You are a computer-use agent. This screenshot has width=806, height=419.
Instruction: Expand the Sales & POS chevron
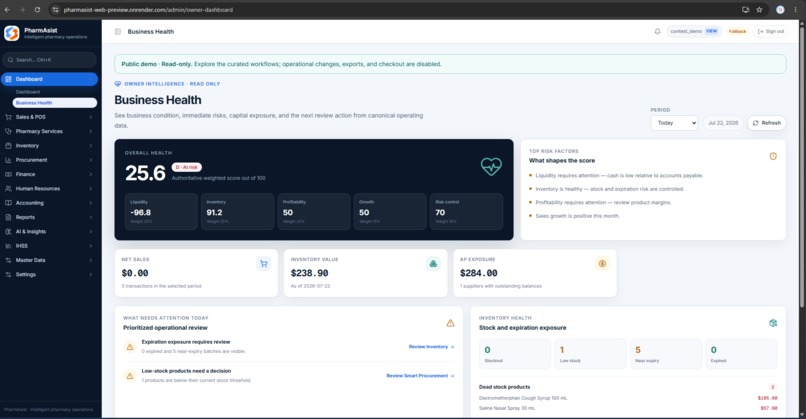click(x=91, y=117)
